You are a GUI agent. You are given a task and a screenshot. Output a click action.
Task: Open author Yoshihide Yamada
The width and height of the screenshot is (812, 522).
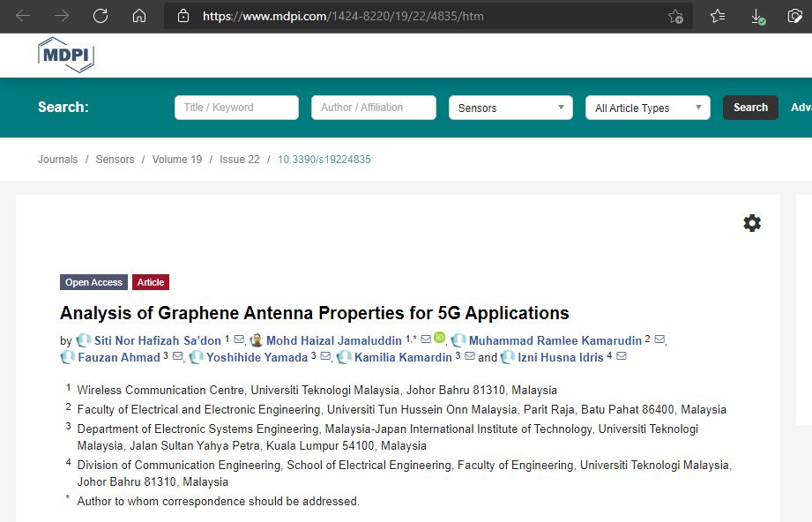(x=257, y=357)
